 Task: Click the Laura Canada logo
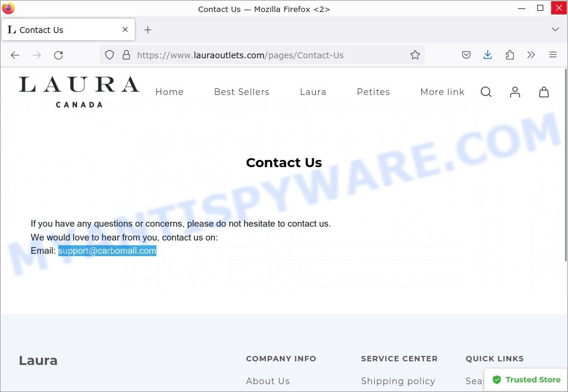point(79,92)
